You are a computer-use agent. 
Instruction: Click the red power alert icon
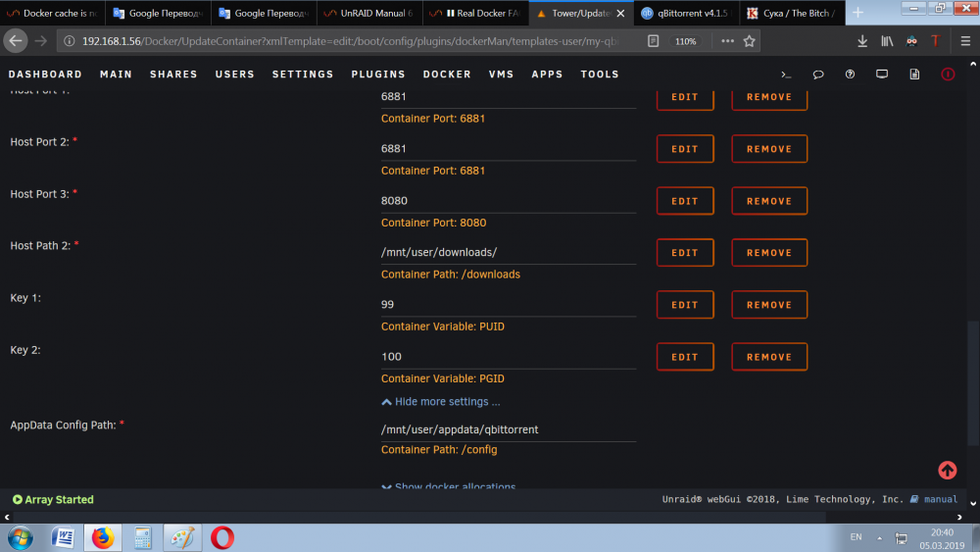948,75
